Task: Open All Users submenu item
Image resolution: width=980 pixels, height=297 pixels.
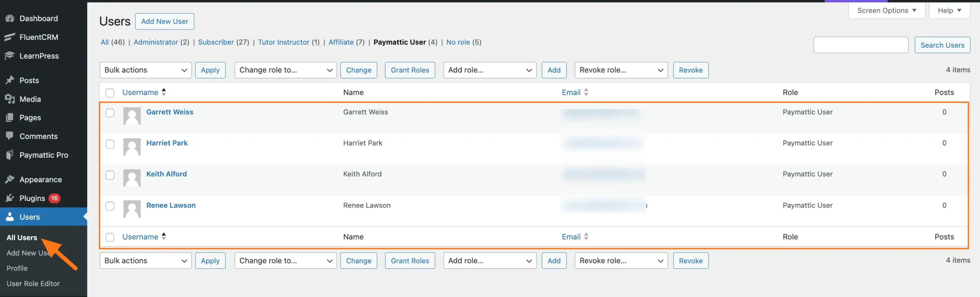Action: [x=22, y=238]
